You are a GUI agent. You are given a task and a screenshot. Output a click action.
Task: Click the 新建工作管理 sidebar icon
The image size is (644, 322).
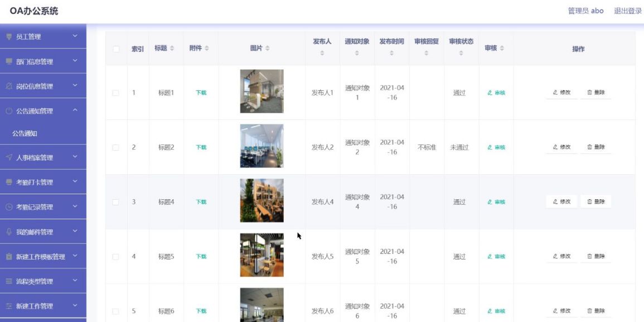tap(9, 306)
